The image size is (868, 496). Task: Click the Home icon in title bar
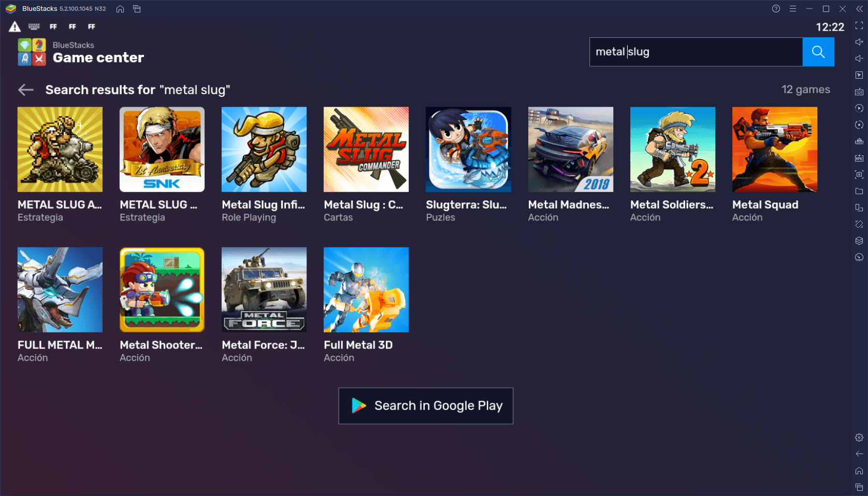tap(120, 9)
